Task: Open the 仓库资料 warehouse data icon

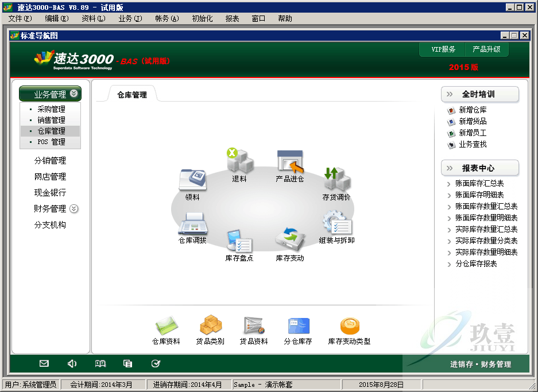Action: 166,325
